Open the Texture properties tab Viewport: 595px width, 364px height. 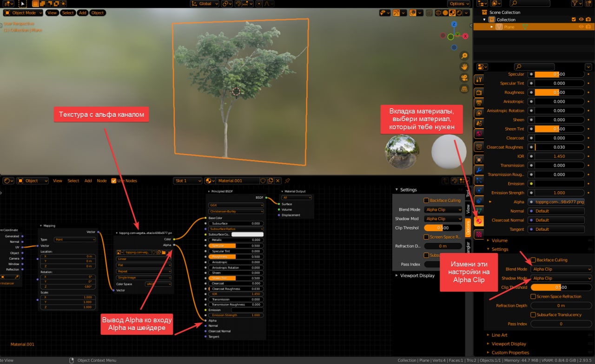click(479, 234)
